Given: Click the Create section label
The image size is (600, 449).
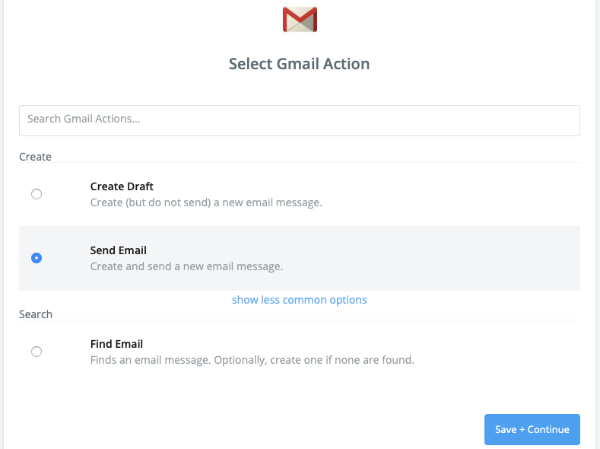Looking at the screenshot, I should 35,157.
